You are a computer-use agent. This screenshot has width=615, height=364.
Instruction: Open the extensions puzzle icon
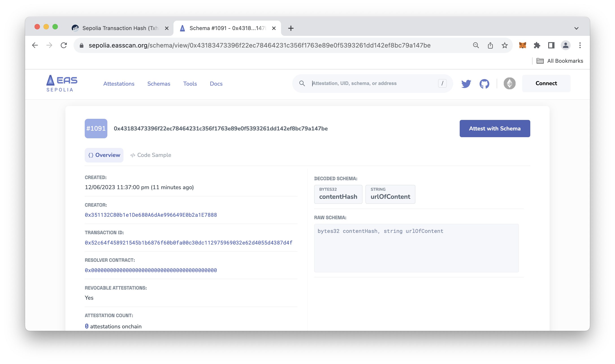(537, 45)
